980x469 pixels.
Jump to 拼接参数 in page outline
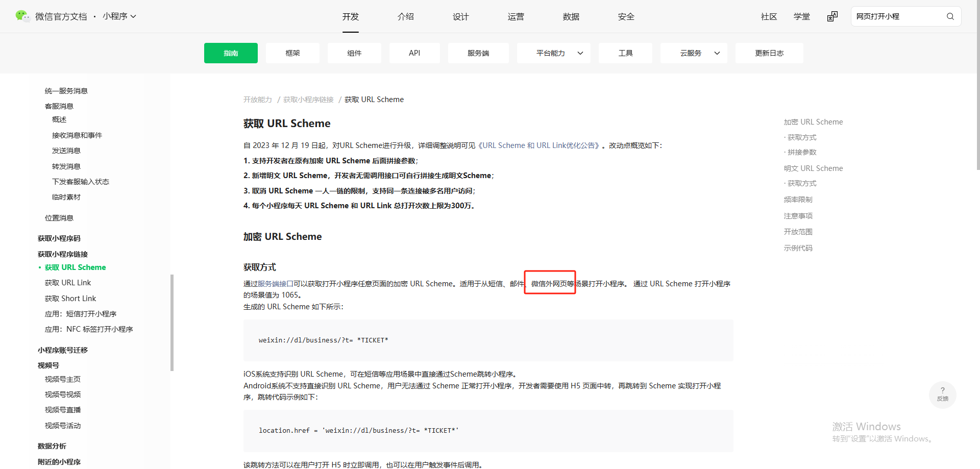(802, 152)
